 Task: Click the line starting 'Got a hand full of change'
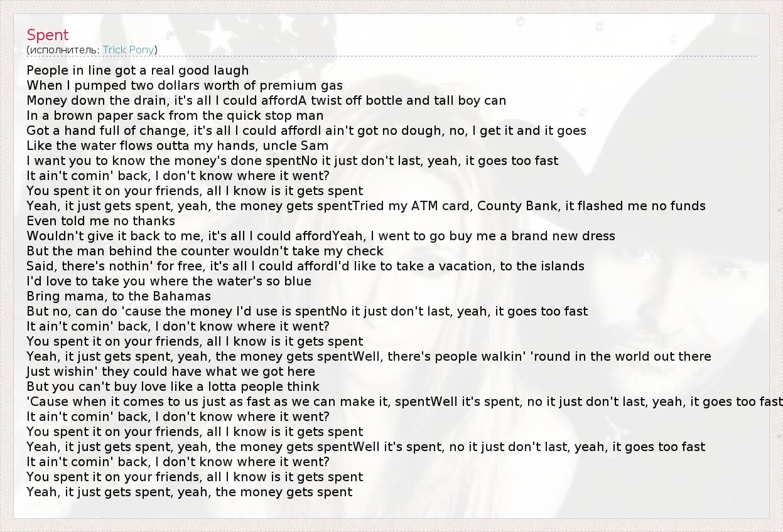coord(306,130)
